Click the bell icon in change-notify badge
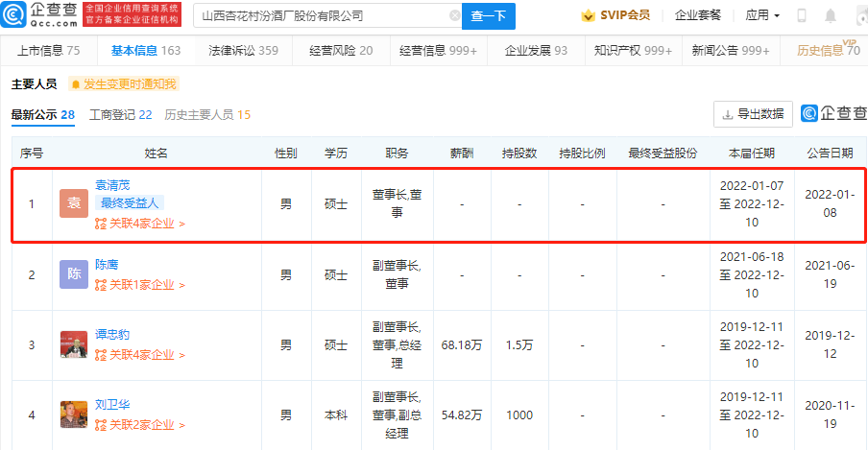Image resolution: width=868 pixels, height=450 pixels. coord(77,84)
